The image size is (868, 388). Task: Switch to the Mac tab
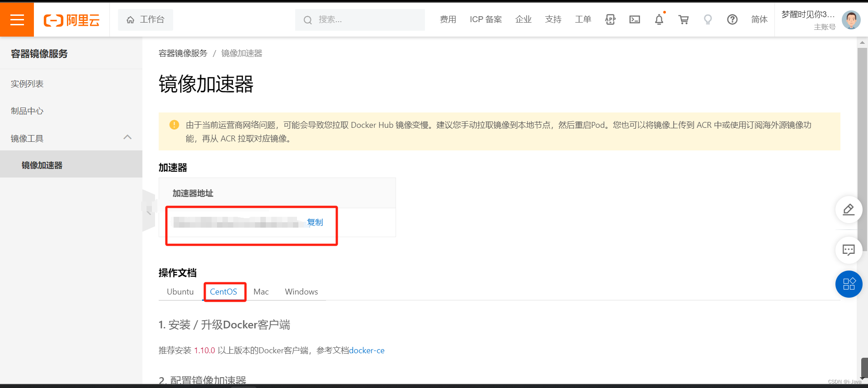pos(261,292)
